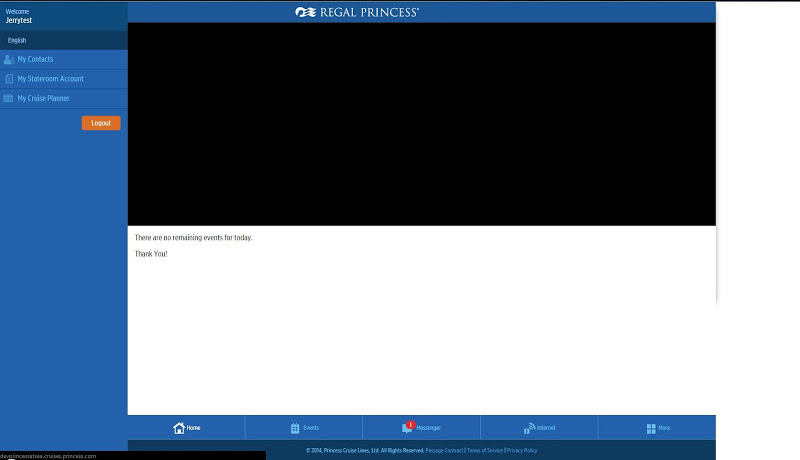Screen dimensions: 800x460
Task: Click the orange Logout button
Action: pos(101,123)
